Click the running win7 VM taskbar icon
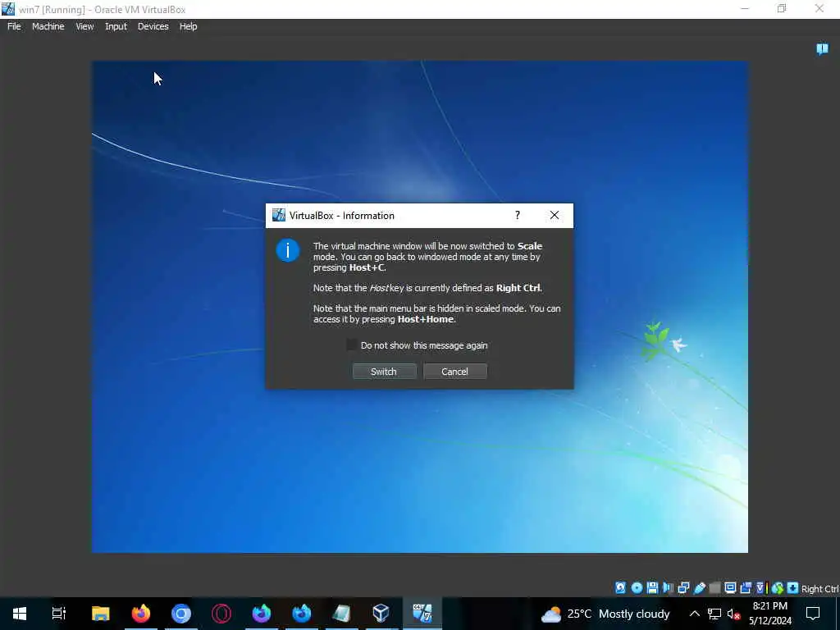Screen dimensions: 840x630 pos(422,614)
